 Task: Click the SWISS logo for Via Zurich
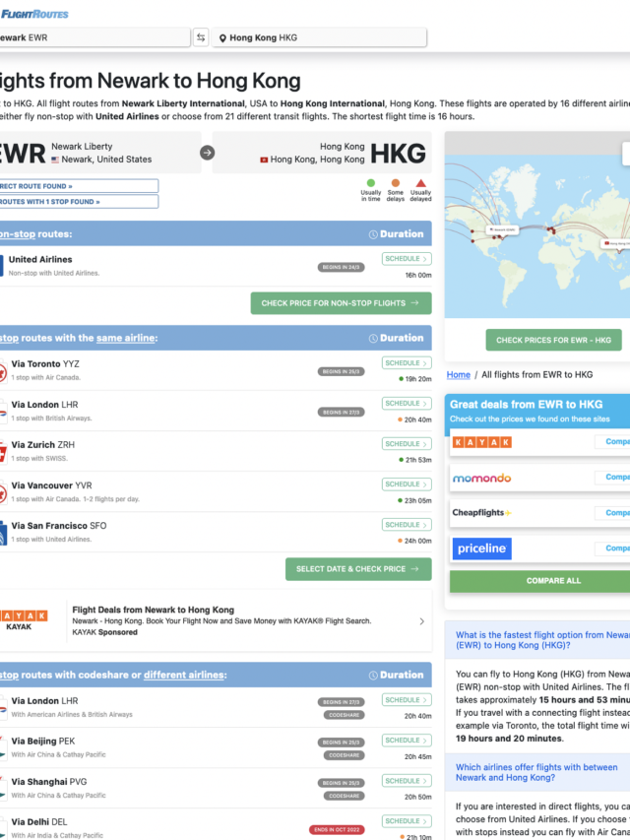point(3,452)
